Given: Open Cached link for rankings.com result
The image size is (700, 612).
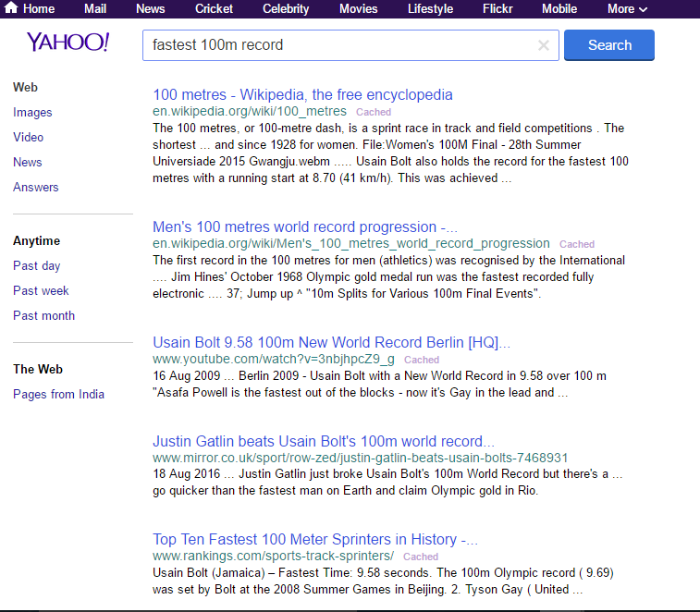Looking at the screenshot, I should pos(421,557).
